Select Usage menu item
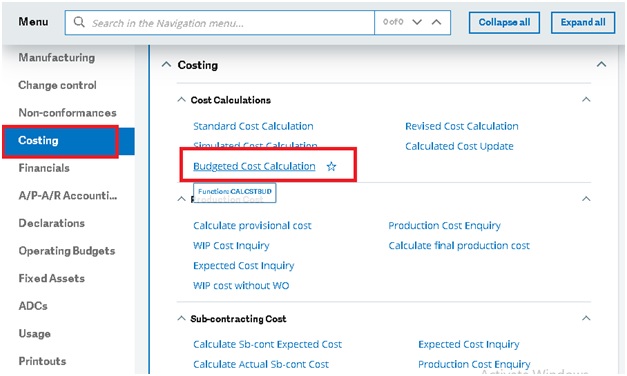This screenshot has width=627, height=376. coord(34,334)
